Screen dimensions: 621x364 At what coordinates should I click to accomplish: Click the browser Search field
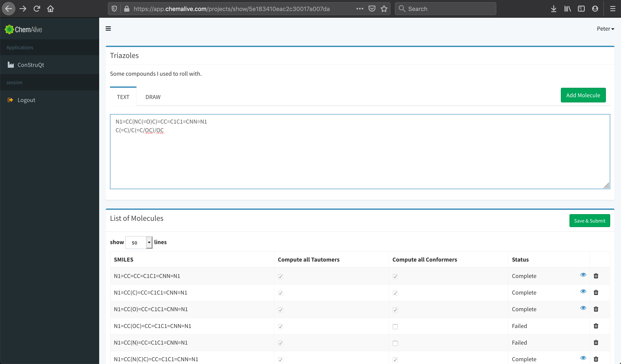pos(445,9)
